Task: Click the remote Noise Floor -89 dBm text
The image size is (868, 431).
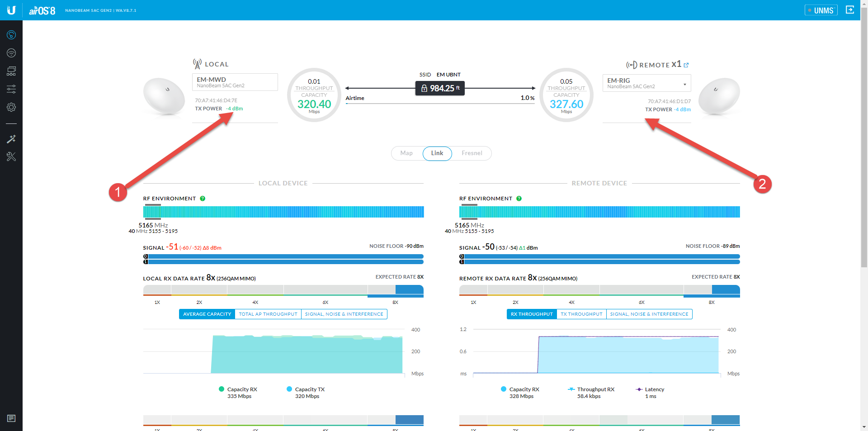Action: (713, 246)
